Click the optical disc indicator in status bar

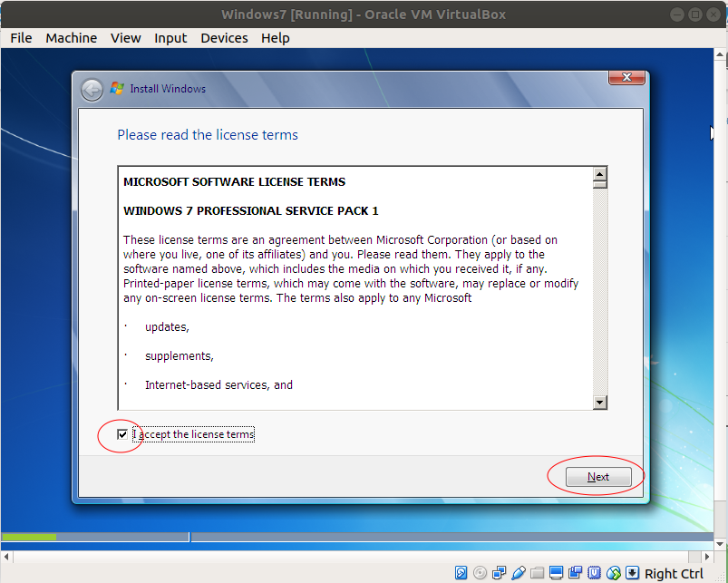[x=480, y=573]
